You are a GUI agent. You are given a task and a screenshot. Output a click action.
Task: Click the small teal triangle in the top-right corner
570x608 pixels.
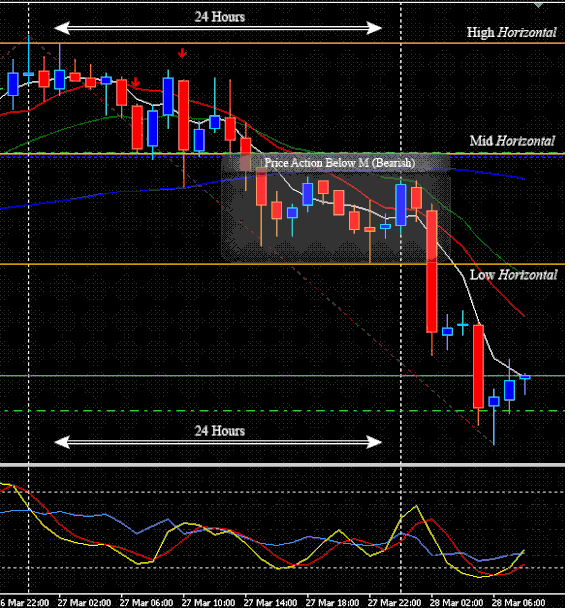click(538, 5)
